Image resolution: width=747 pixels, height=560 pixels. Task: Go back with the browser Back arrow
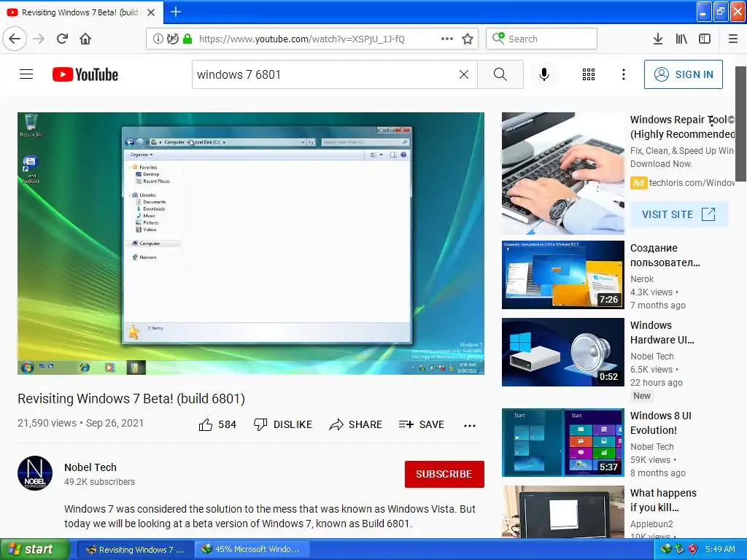[15, 39]
